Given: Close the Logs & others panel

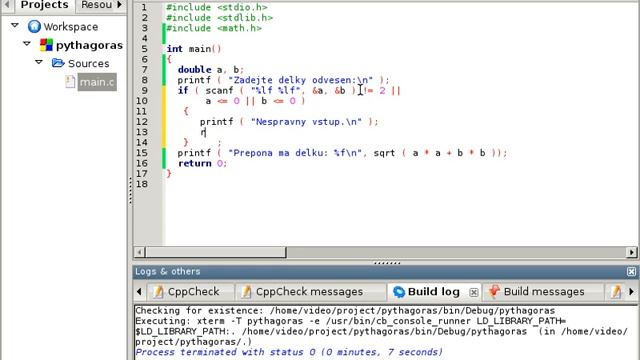Looking at the screenshot, I should tap(631, 271).
